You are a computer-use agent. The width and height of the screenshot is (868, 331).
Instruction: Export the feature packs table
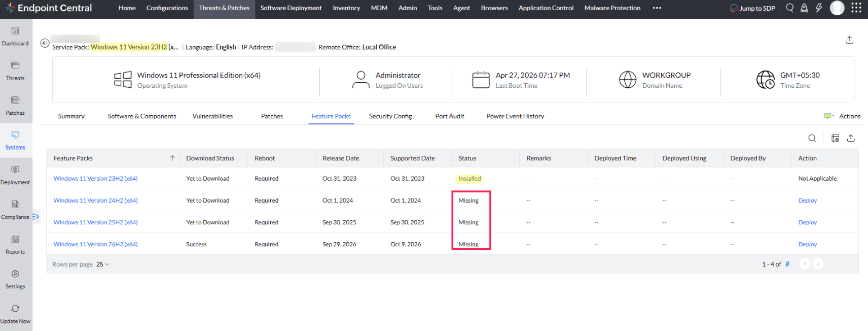point(851,138)
